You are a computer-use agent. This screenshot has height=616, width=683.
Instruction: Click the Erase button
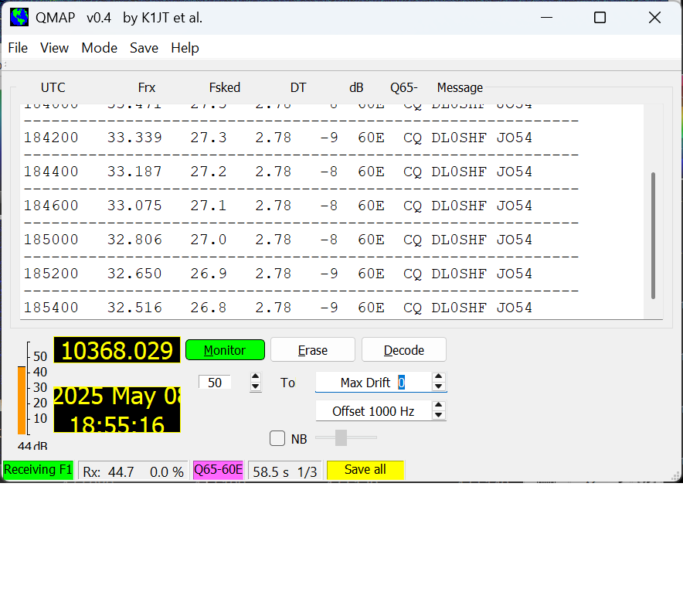point(312,350)
